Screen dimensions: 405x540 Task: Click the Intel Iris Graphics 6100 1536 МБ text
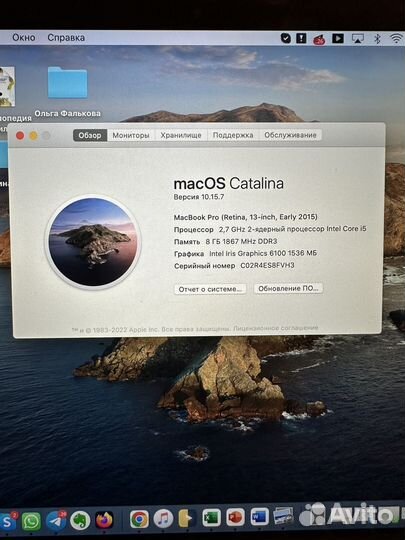(263, 253)
